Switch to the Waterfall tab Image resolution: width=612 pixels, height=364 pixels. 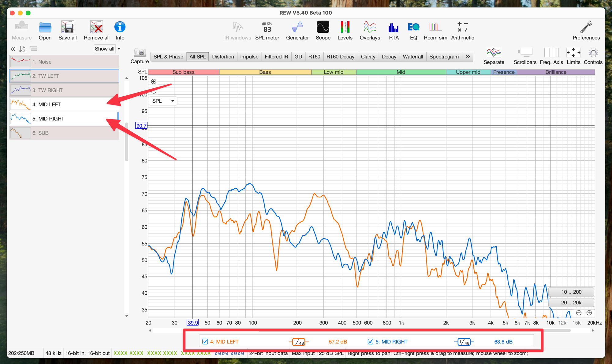pos(412,57)
